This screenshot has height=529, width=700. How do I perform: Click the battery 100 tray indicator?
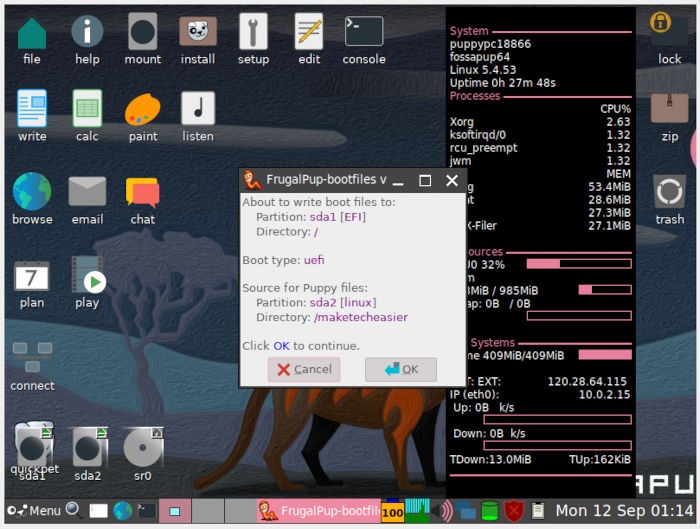[392, 511]
